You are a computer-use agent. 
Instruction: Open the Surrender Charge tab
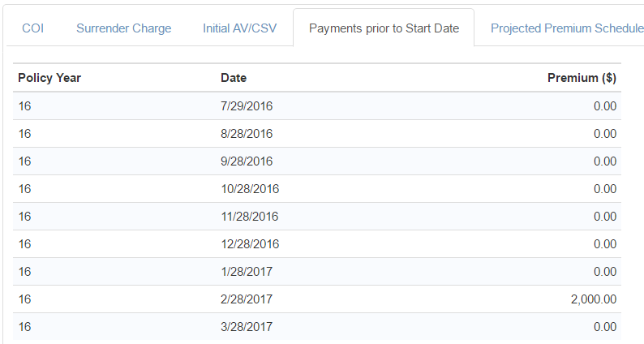(123, 28)
